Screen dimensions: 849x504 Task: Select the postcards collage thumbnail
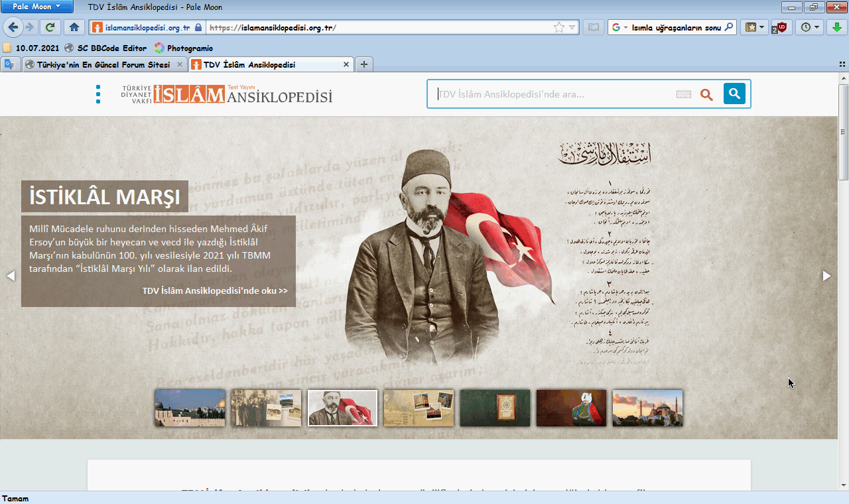click(x=419, y=408)
